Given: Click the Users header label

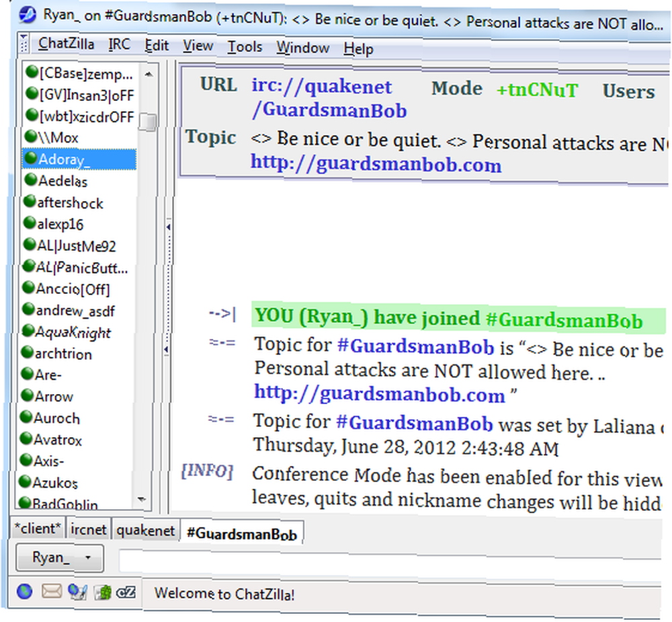Looking at the screenshot, I should (629, 91).
